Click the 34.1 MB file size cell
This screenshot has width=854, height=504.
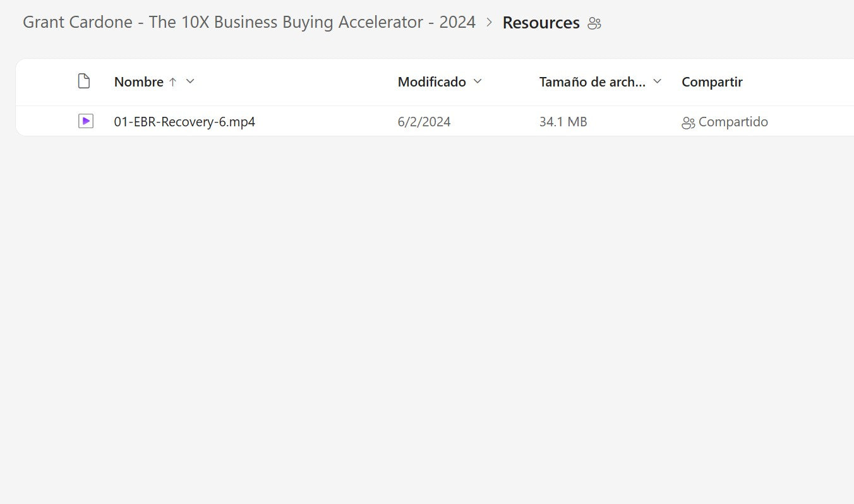(x=563, y=122)
